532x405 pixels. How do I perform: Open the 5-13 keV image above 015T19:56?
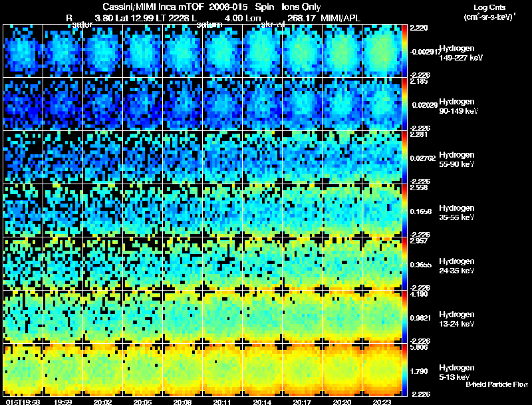pos(23,370)
